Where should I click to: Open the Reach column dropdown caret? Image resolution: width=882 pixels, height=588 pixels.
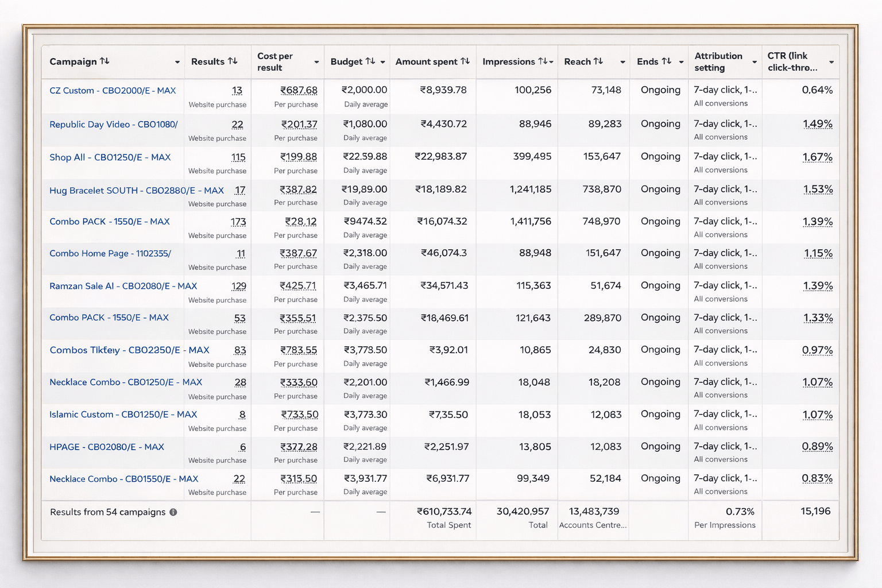[x=622, y=62]
